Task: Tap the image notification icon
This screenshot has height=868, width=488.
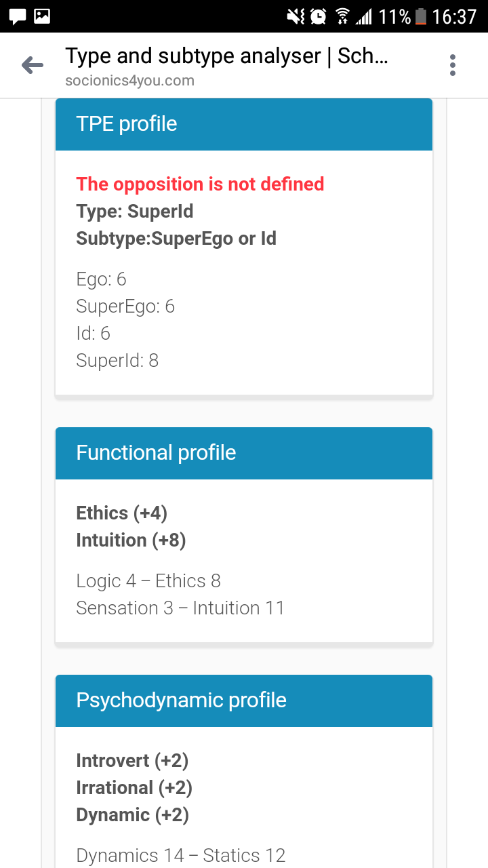Action: 42,16
